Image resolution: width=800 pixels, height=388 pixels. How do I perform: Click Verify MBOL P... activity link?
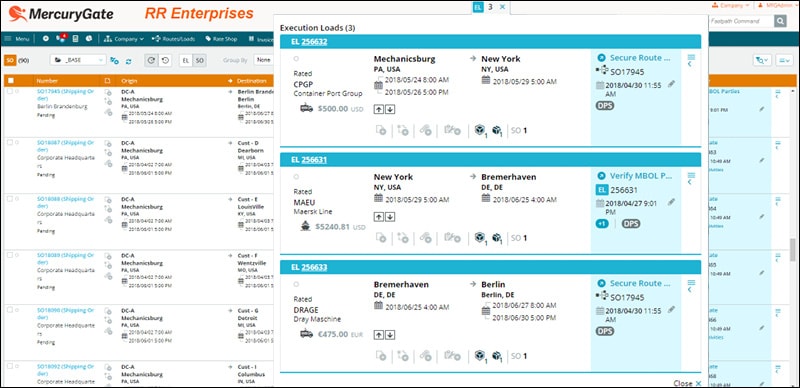(641, 176)
